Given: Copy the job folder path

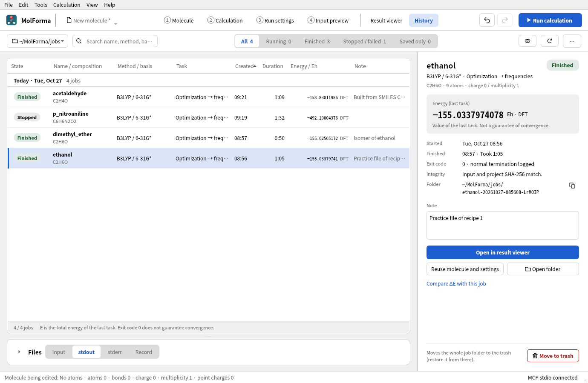Looking at the screenshot, I should [572, 186].
